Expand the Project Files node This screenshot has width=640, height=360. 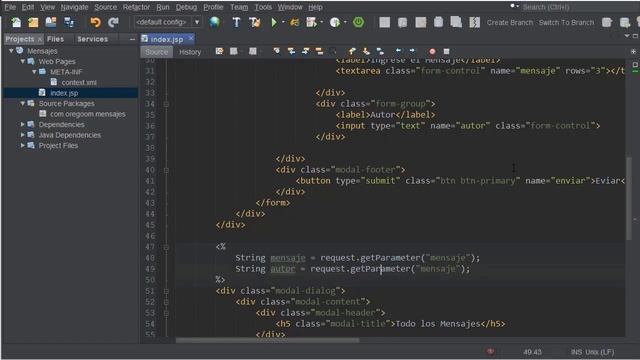(23, 145)
